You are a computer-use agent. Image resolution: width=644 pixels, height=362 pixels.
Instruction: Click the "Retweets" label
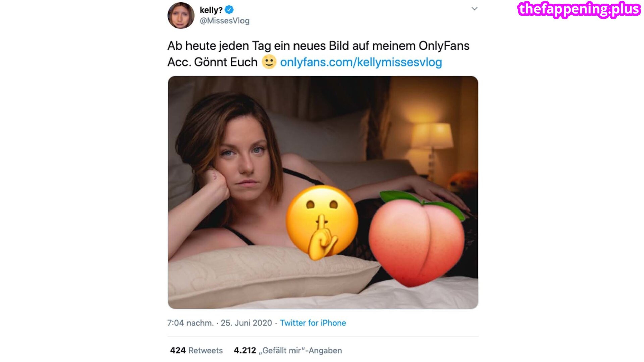(x=205, y=350)
